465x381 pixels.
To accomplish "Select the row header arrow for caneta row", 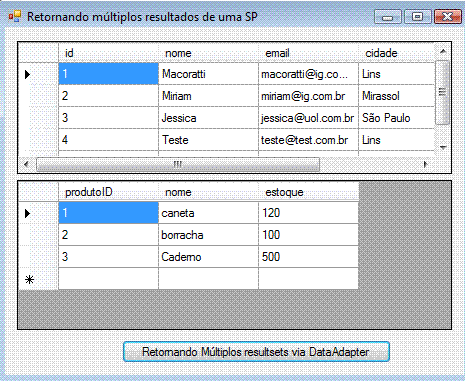I will pos(38,213).
